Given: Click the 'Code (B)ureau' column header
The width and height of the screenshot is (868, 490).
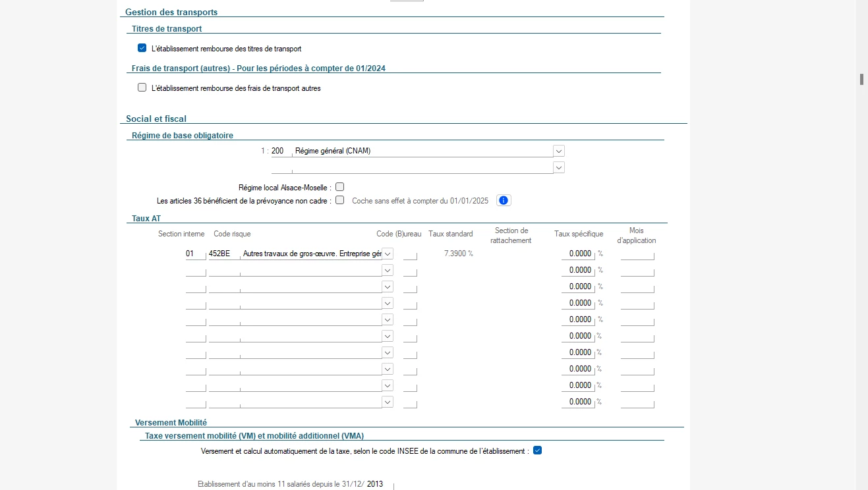Looking at the screenshot, I should (x=399, y=234).
